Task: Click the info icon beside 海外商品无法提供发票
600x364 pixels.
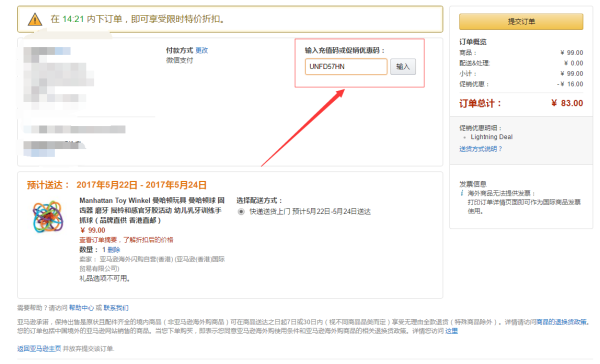Action: (x=462, y=193)
